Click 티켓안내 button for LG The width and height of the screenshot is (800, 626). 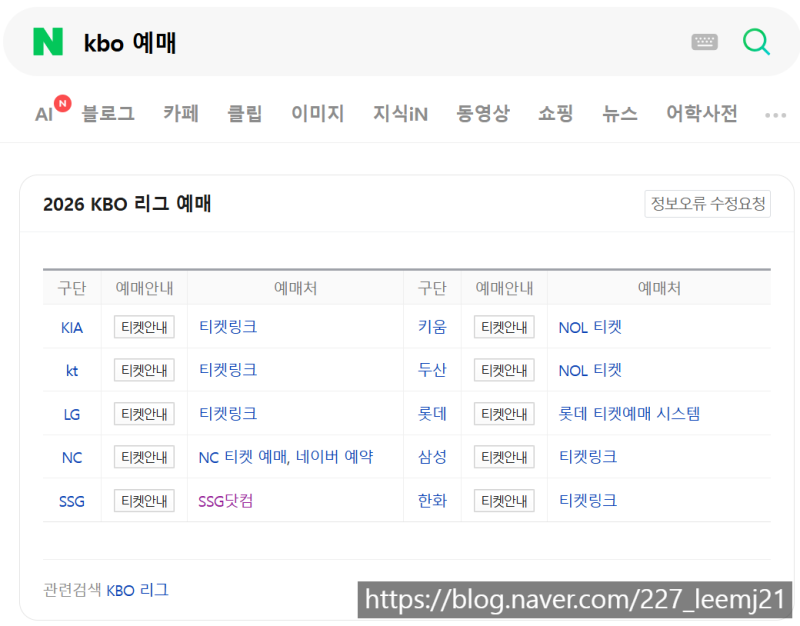(144, 414)
